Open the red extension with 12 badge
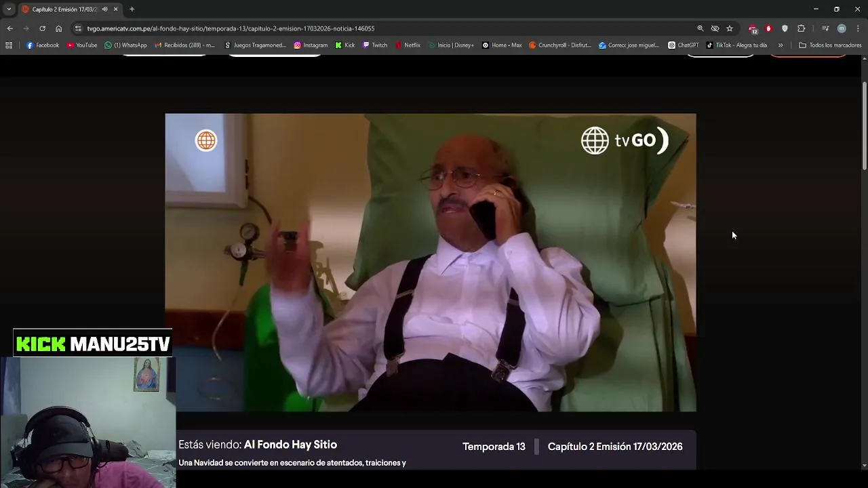This screenshot has width=868, height=488. (753, 28)
